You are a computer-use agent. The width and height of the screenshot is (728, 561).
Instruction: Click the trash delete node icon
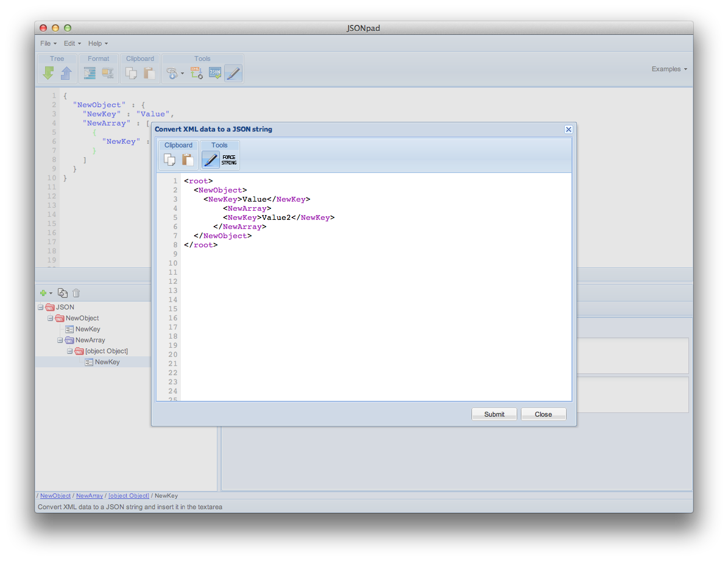[76, 293]
